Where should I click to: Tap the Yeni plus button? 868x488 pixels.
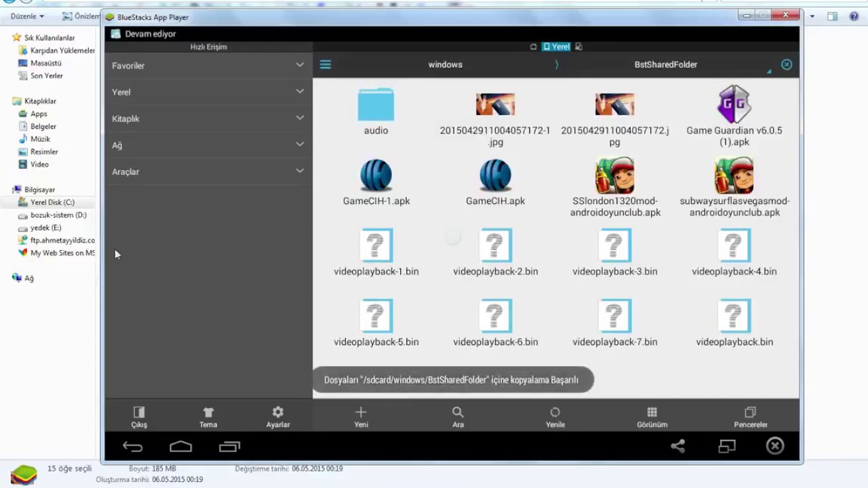coord(361,417)
